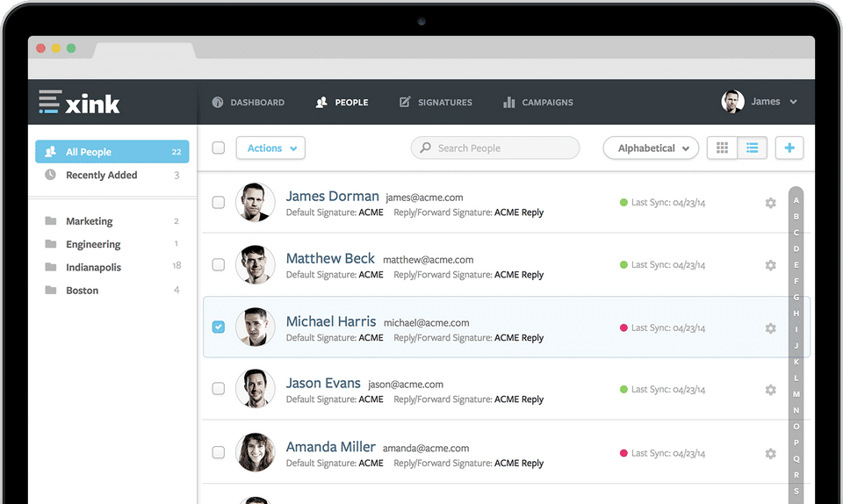This screenshot has width=843, height=504.
Task: Open settings gear for James Dorman
Action: (770, 203)
